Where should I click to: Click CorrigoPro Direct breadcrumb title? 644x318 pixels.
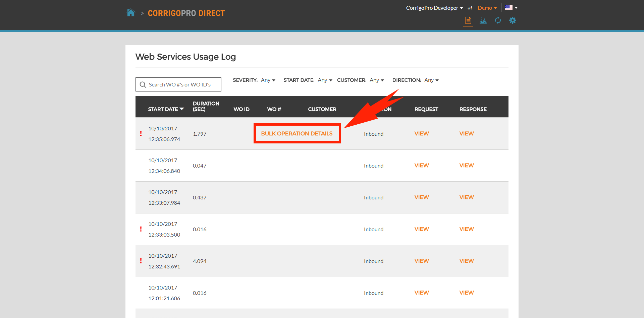(186, 13)
